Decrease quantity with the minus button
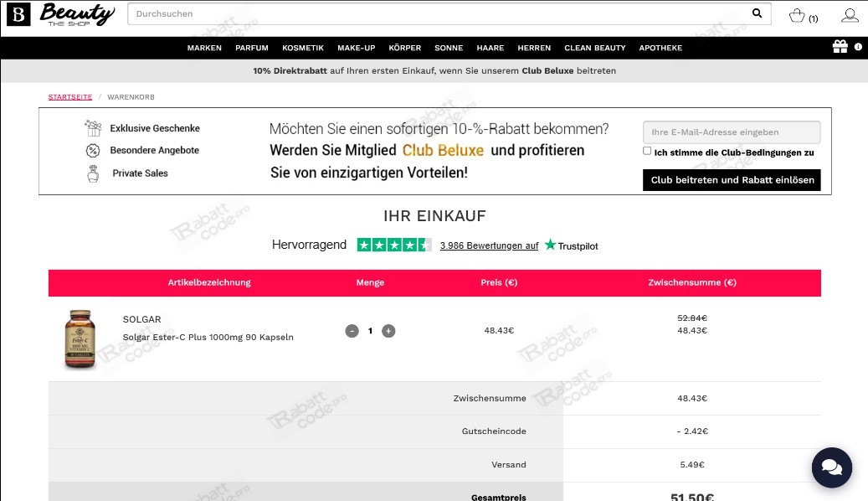Image resolution: width=868 pixels, height=501 pixels. click(352, 331)
